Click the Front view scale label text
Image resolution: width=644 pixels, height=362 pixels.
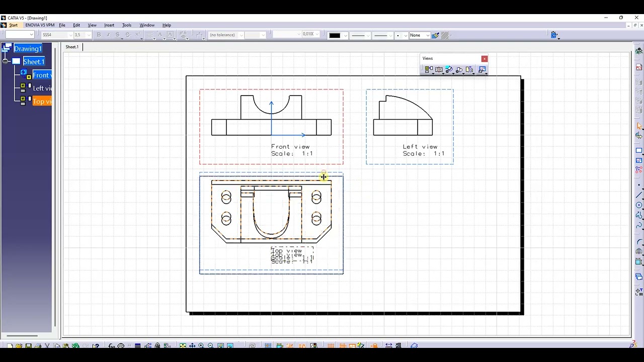tap(291, 153)
